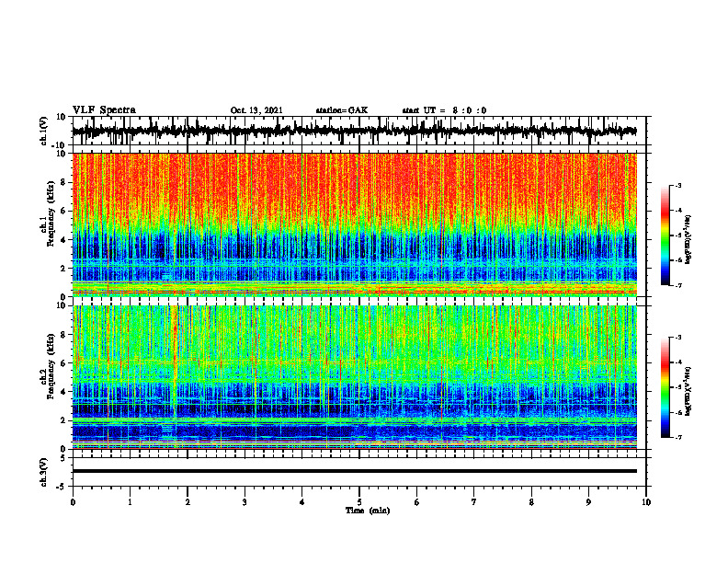Viewport: 728px width, 563px height.
Task: Click the ch.1 spectrogram color scale bar
Action: [665, 236]
